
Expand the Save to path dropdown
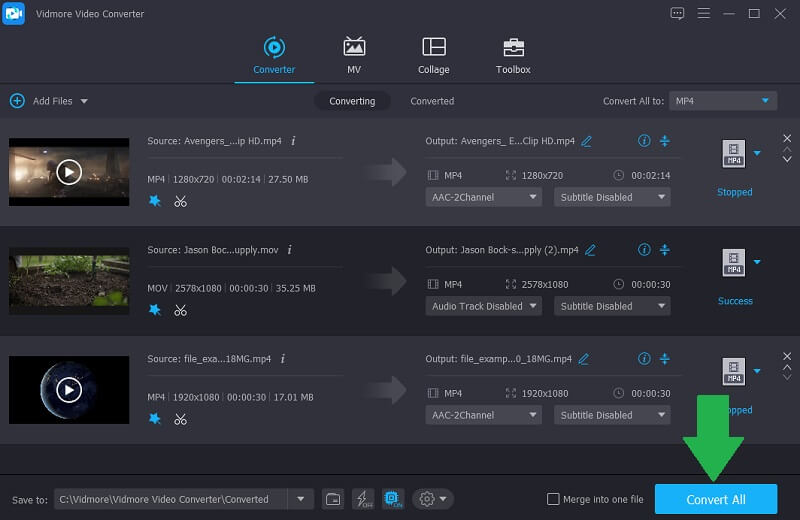[x=301, y=499]
